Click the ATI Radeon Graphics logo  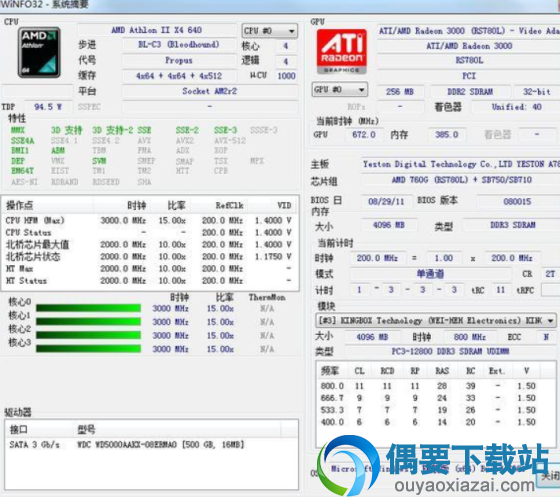click(x=341, y=51)
